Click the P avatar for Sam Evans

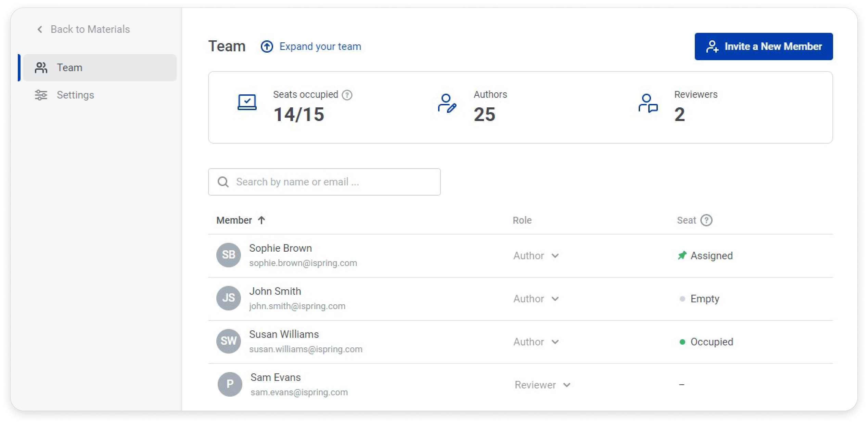pyautogui.click(x=230, y=384)
